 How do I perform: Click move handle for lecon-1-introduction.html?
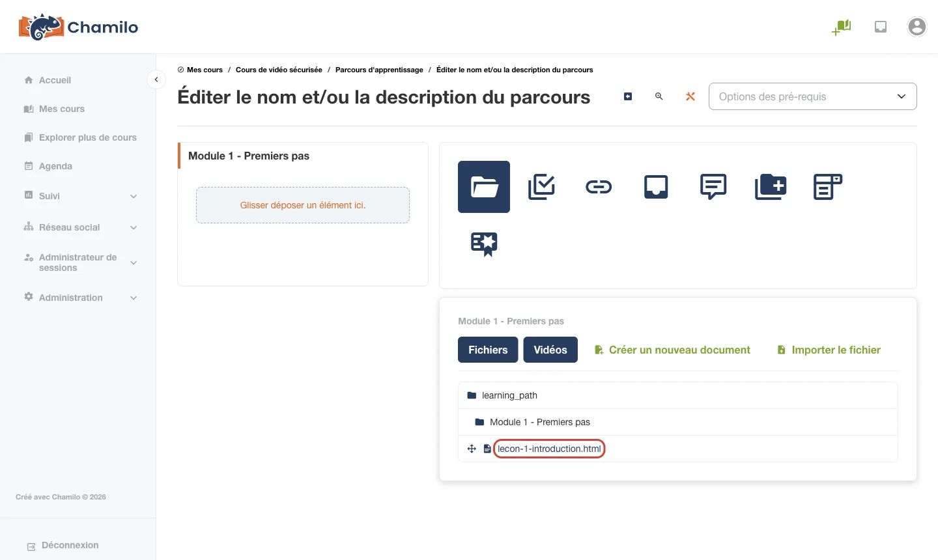click(x=472, y=449)
